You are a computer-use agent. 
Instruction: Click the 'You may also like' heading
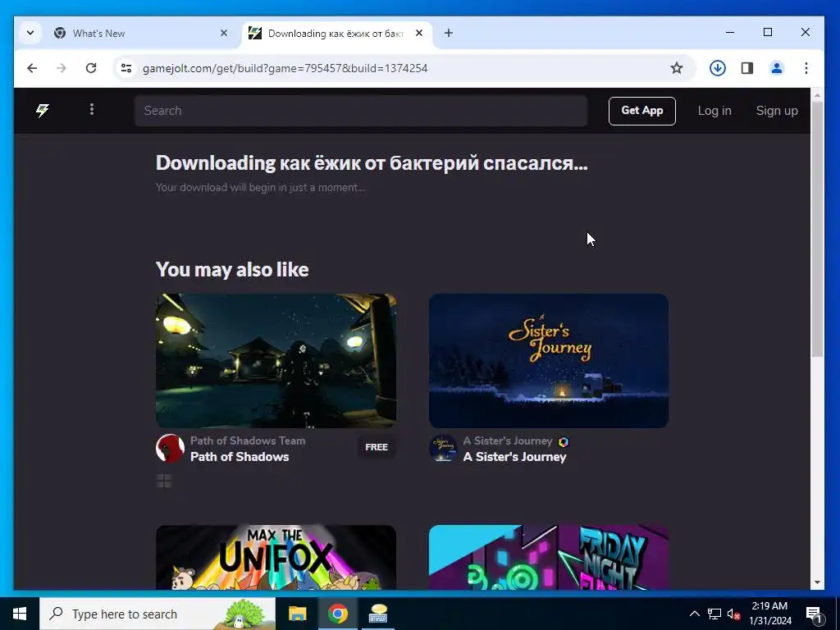click(232, 269)
